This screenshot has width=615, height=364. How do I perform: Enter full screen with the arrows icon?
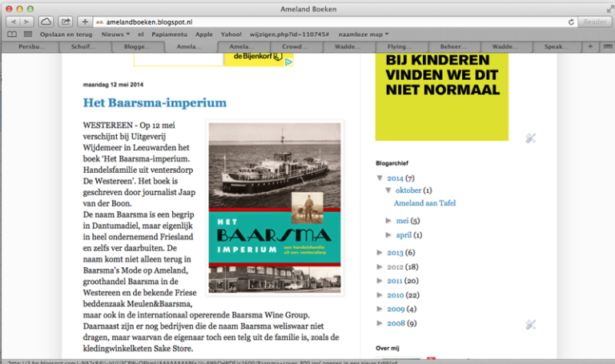tap(609, 9)
